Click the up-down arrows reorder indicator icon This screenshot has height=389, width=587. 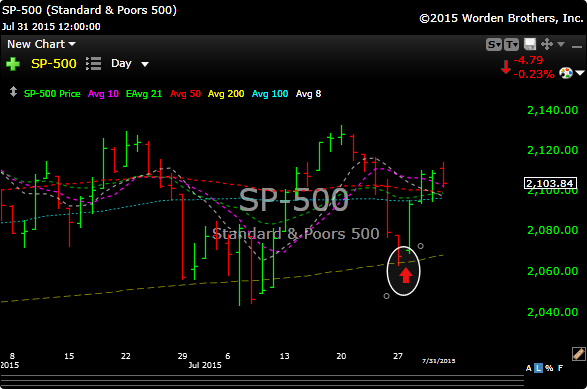(13, 92)
